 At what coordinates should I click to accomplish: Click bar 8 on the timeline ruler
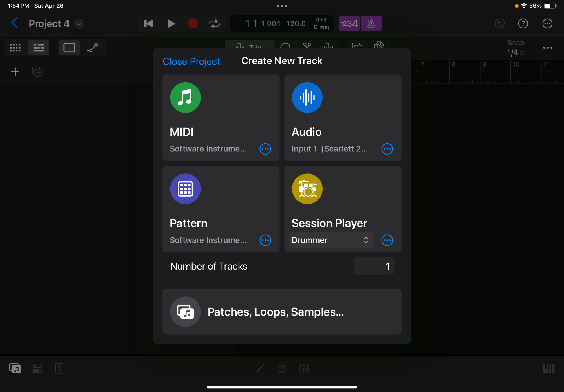[453, 65]
